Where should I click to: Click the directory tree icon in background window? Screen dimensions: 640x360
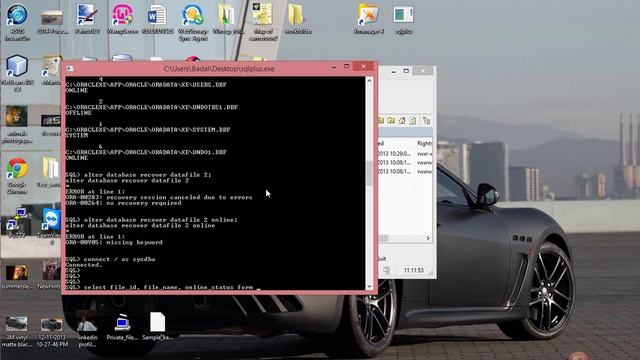point(427,120)
